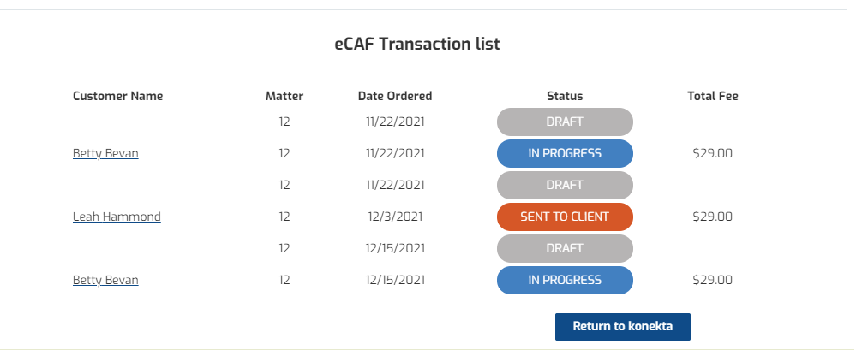Select the 12/3/2021 date cell
This screenshot has height=356, width=868.
pos(395,217)
